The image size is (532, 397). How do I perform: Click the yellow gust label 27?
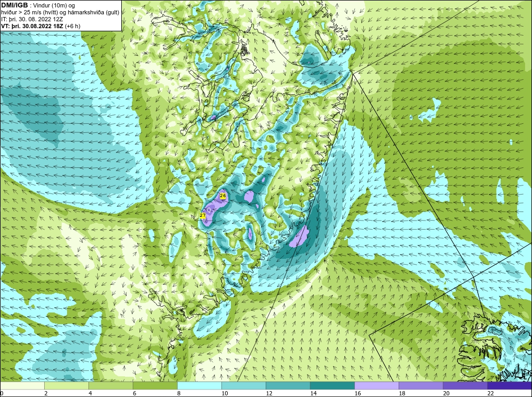[203, 216]
